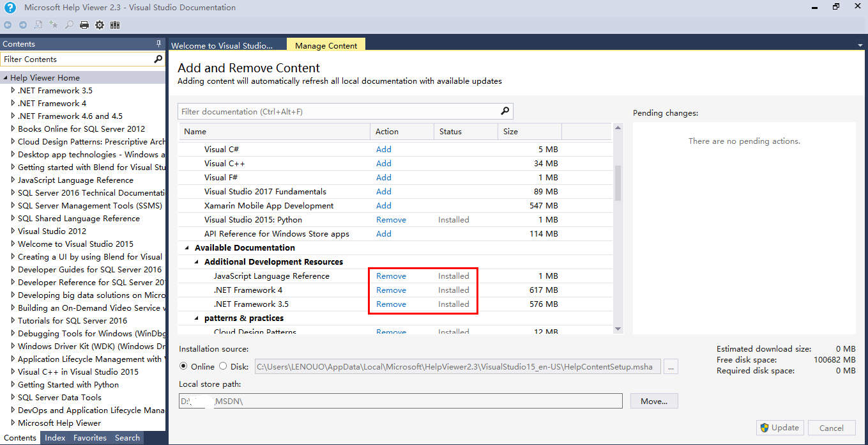Pin the Contents panel with pushpin icon
Screen dimensions: 868x445
click(x=159, y=44)
